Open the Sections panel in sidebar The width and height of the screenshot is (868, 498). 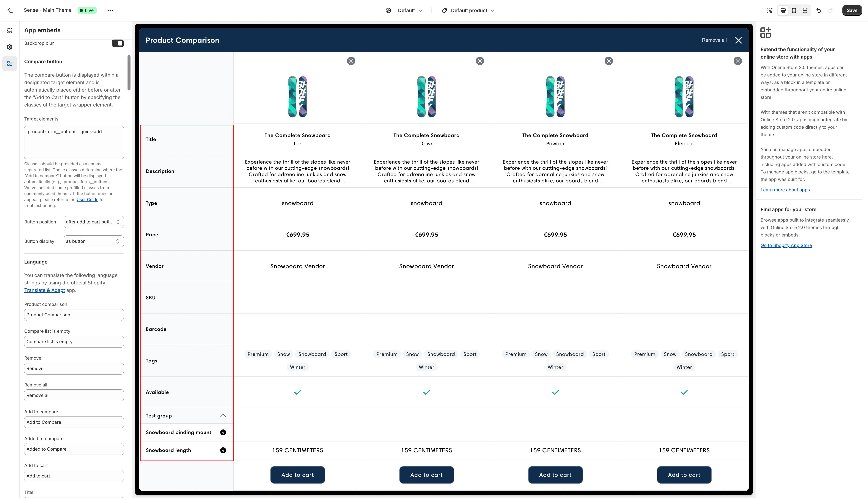10,30
